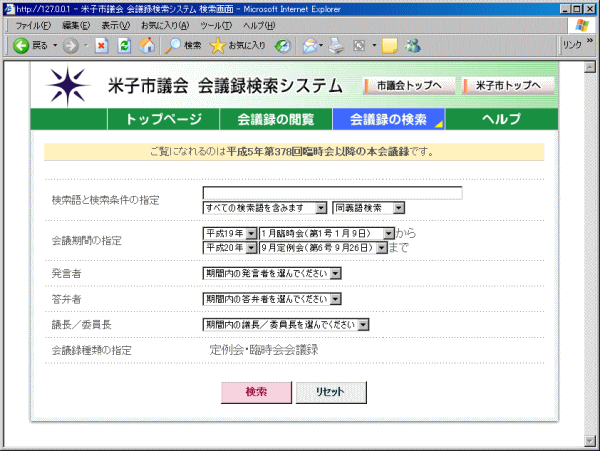Image resolution: width=600 pixels, height=451 pixels.
Task: Open the 議長／委員長 dropdown
Action: point(286,325)
